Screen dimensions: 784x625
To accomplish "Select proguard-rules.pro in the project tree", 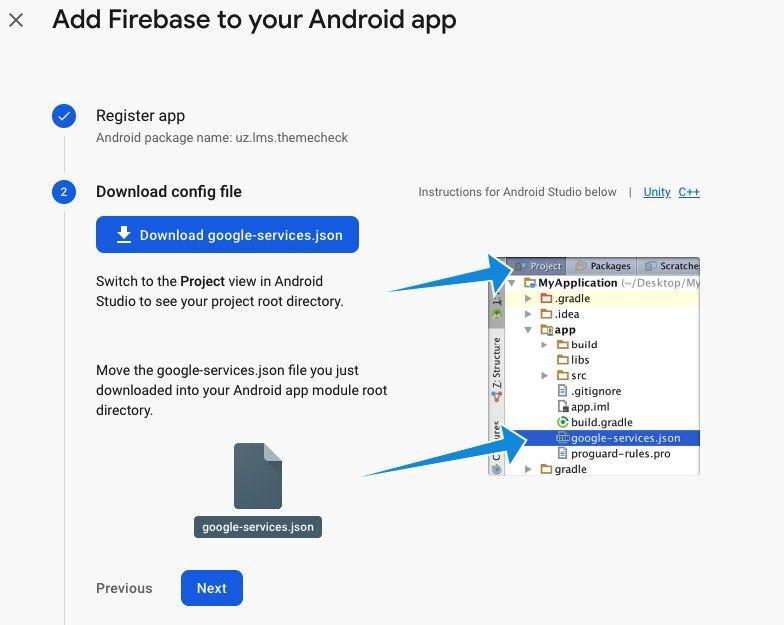I will [619, 453].
